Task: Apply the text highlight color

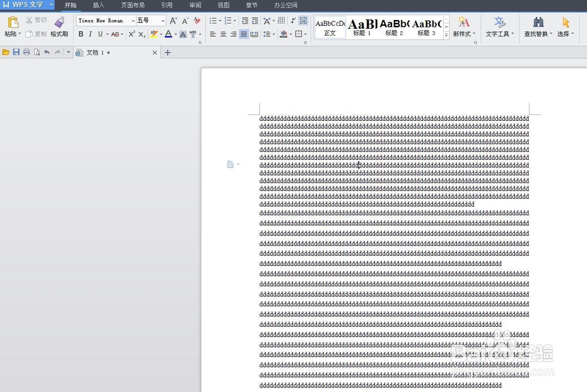Action: [154, 34]
